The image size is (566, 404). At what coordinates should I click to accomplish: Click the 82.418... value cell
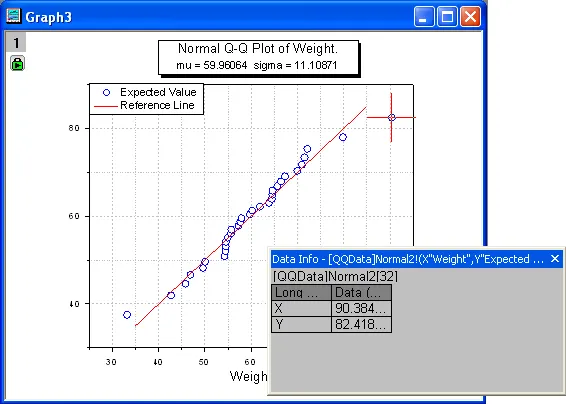click(x=361, y=324)
